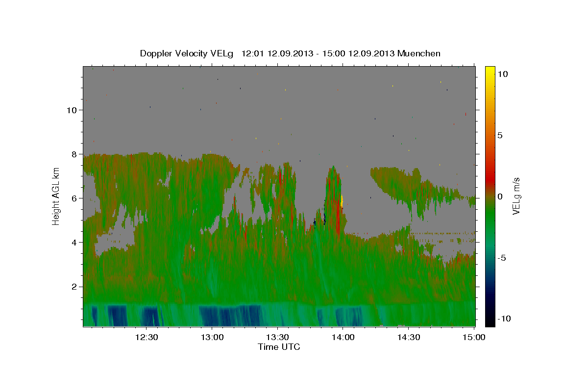
Task: Click the colorbar value 0 label
Action: [x=500, y=196]
